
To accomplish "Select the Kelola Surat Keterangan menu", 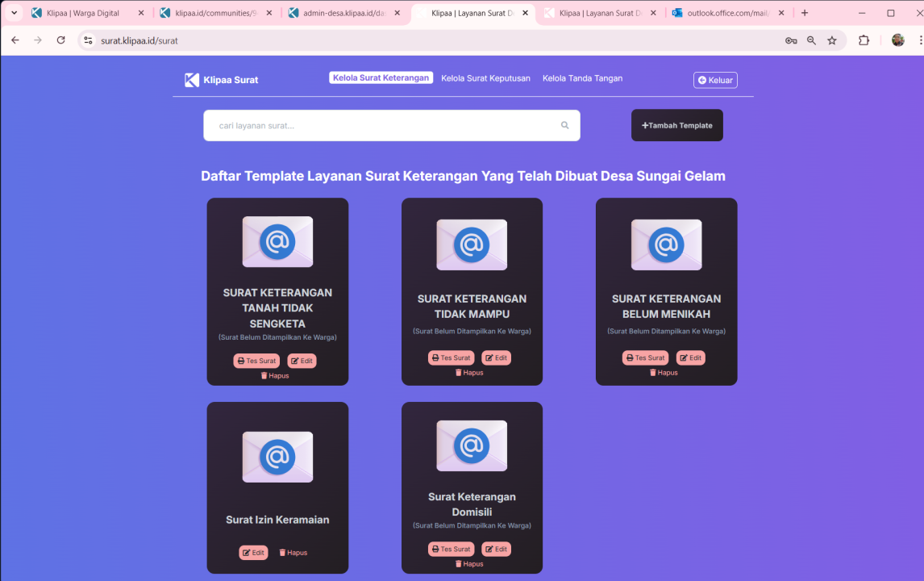I will 381,78.
